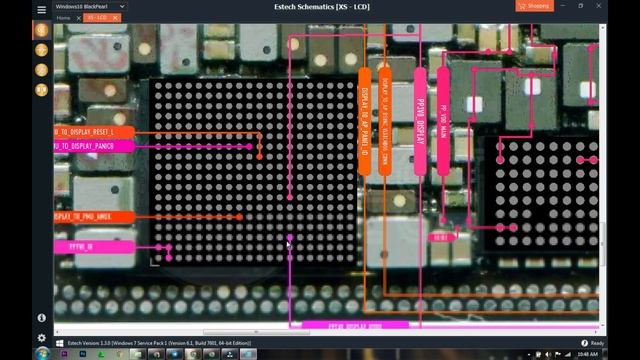
Task: Click the Ready status text
Action: [597, 343]
